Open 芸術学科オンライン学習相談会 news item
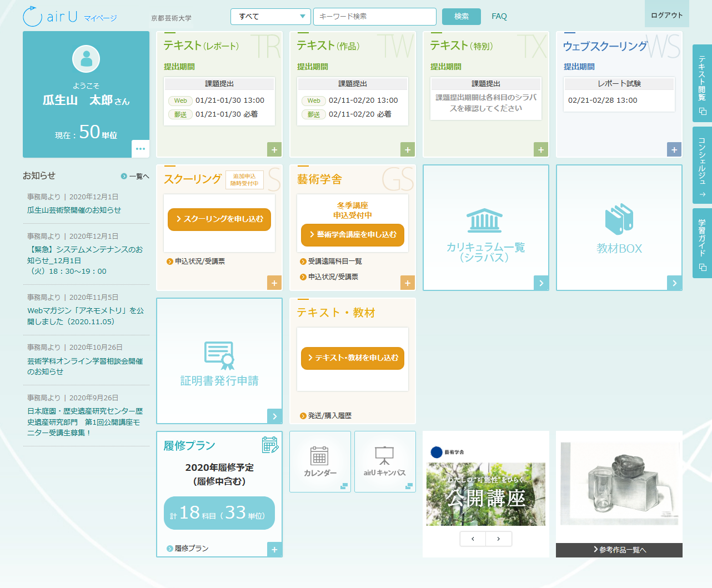 coord(85,366)
